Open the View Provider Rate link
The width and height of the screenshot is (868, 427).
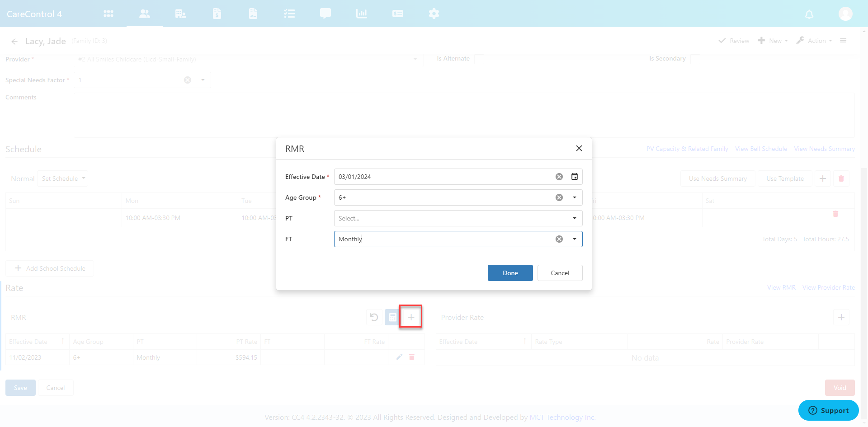click(829, 287)
